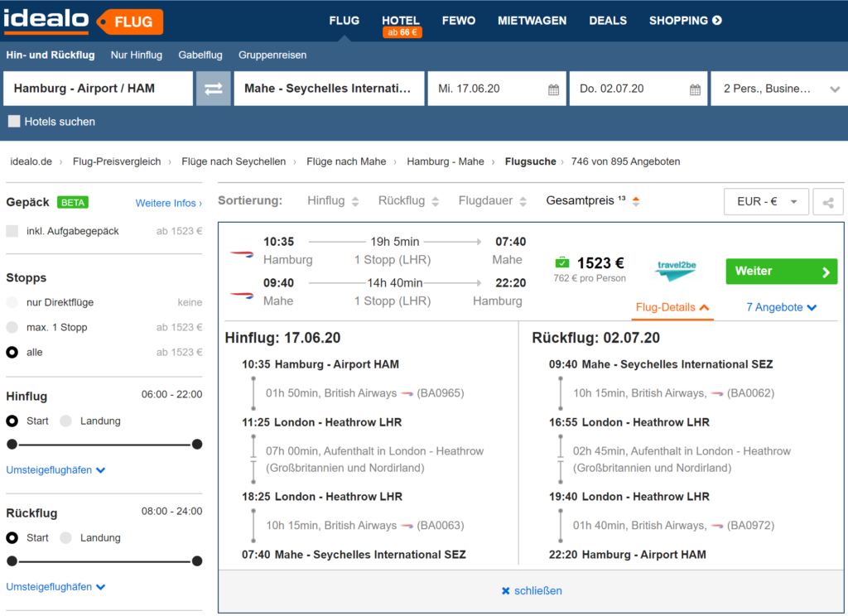Viewport: 848px width, 616px height.
Task: Open the FLUG navigation tab
Action: point(344,21)
